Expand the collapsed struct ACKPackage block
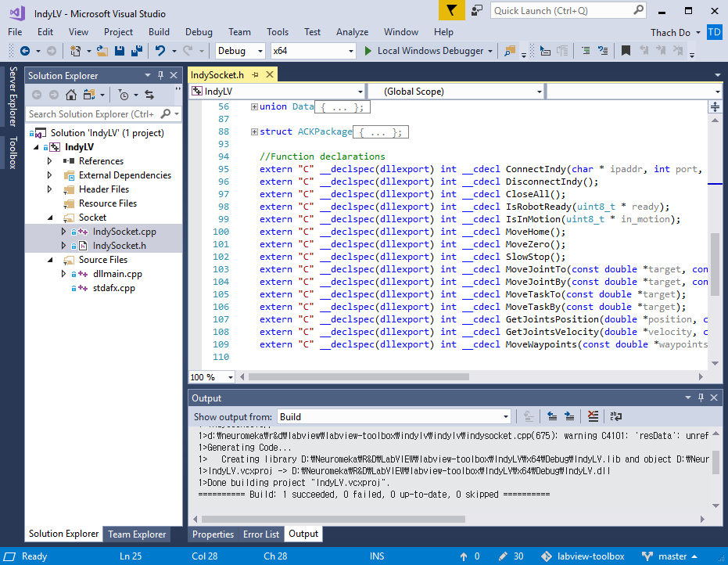This screenshot has height=565, width=728. (x=254, y=132)
